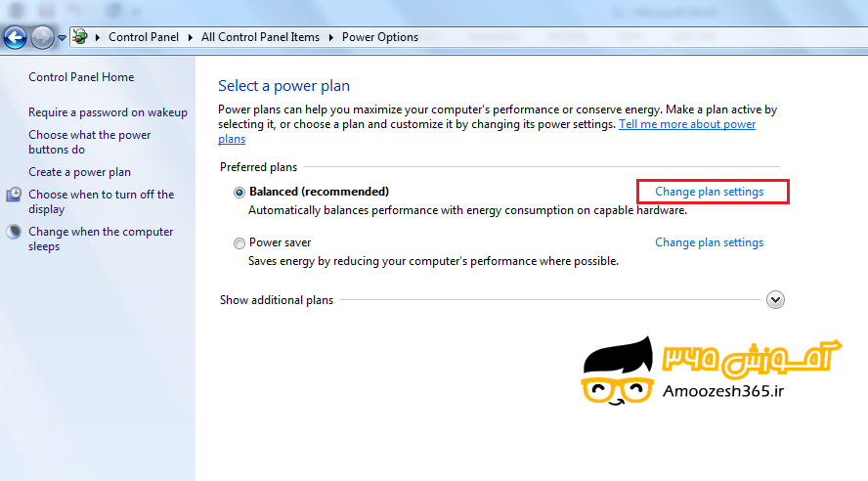Image resolution: width=868 pixels, height=481 pixels.
Task: Select the Power saver radio button
Action: pos(239,243)
